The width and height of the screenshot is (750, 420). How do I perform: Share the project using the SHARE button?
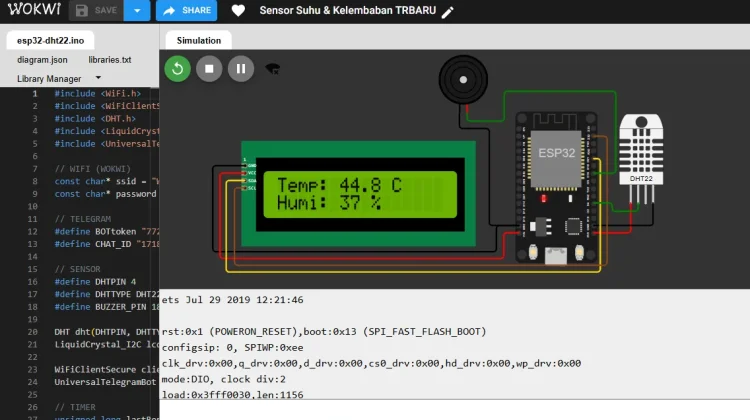pos(187,11)
